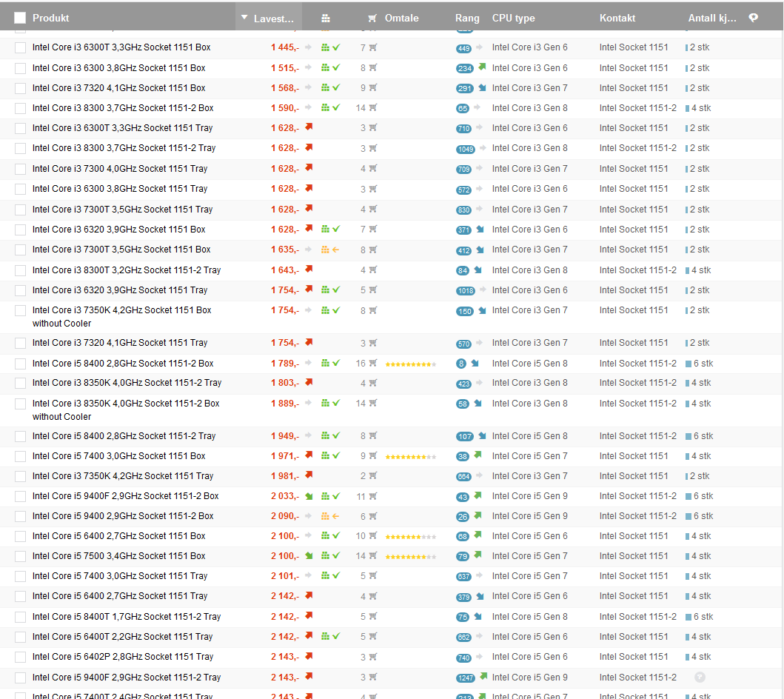Sort by the Produkt column header
Image resolution: width=784 pixels, height=699 pixels.
(50, 18)
